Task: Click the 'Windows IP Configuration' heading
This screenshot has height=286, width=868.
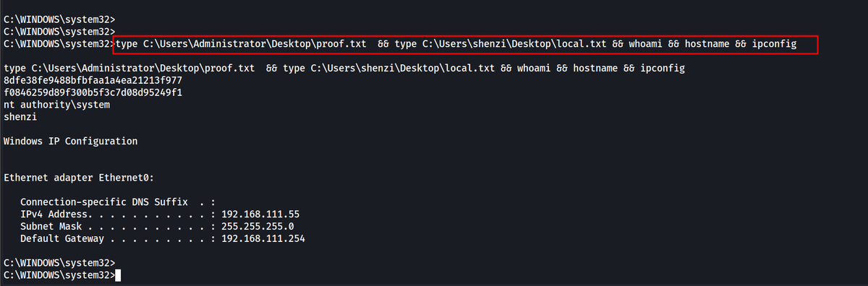Action: click(70, 141)
